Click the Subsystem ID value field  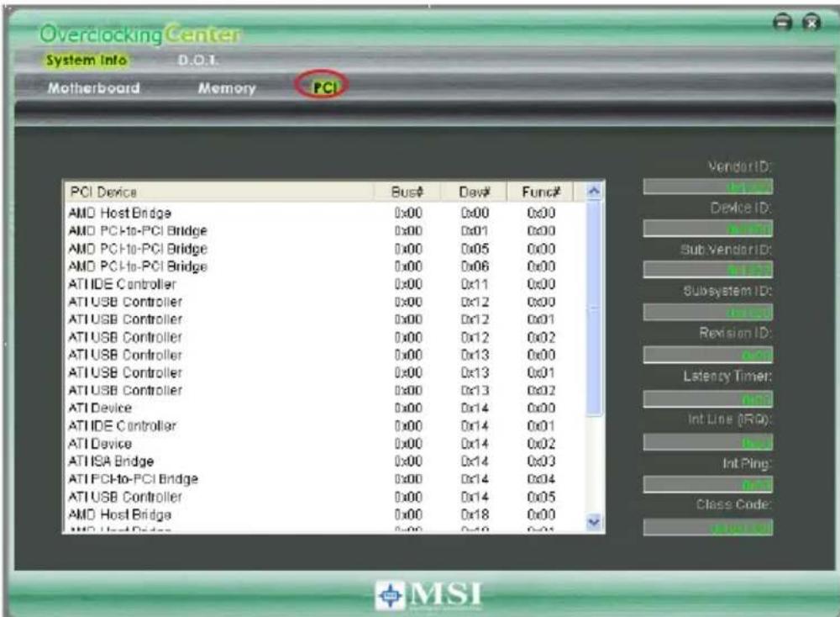(707, 312)
